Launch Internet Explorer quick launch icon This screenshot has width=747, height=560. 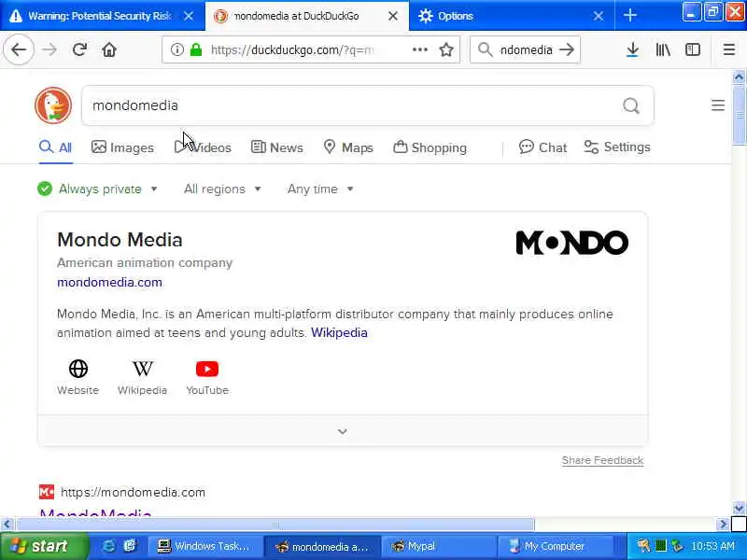tap(109, 546)
